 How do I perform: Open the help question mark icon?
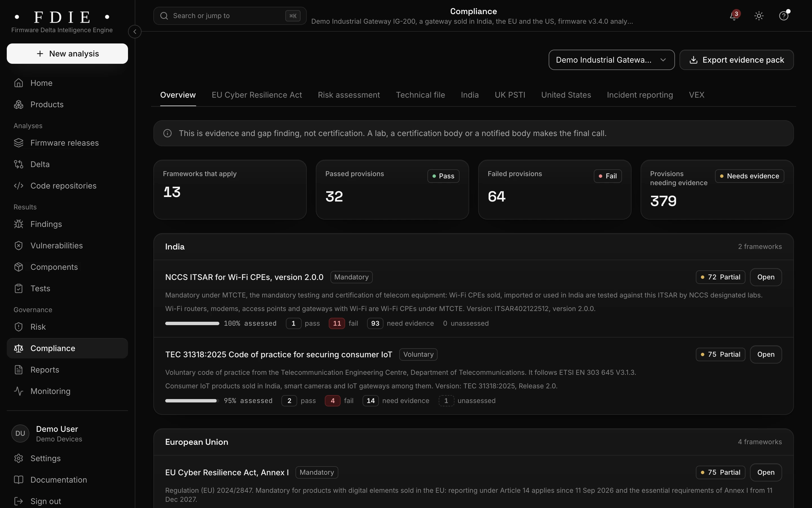pos(784,16)
